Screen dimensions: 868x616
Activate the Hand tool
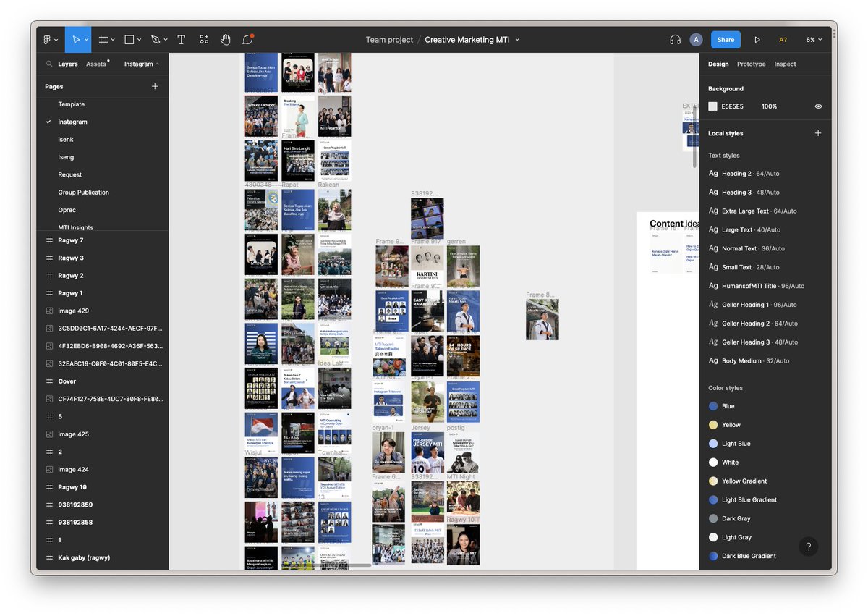[226, 40]
